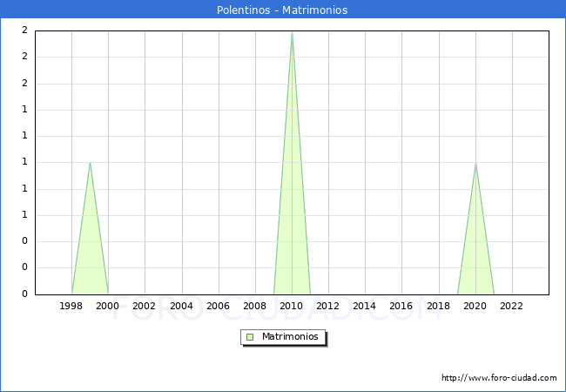Select the 2010 x-axis label
Screen dimensions: 566x392
click(x=292, y=306)
